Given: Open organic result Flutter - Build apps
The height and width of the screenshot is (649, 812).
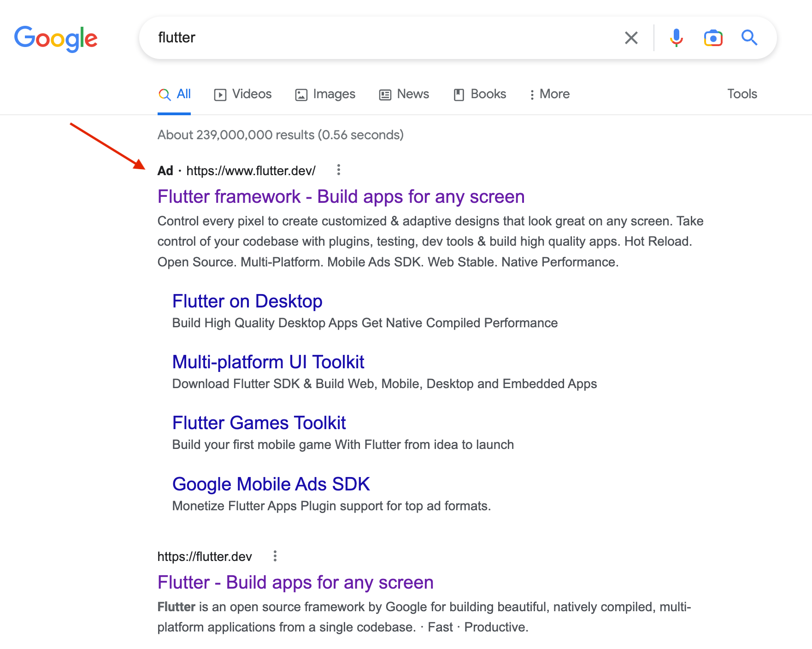Looking at the screenshot, I should [x=295, y=583].
